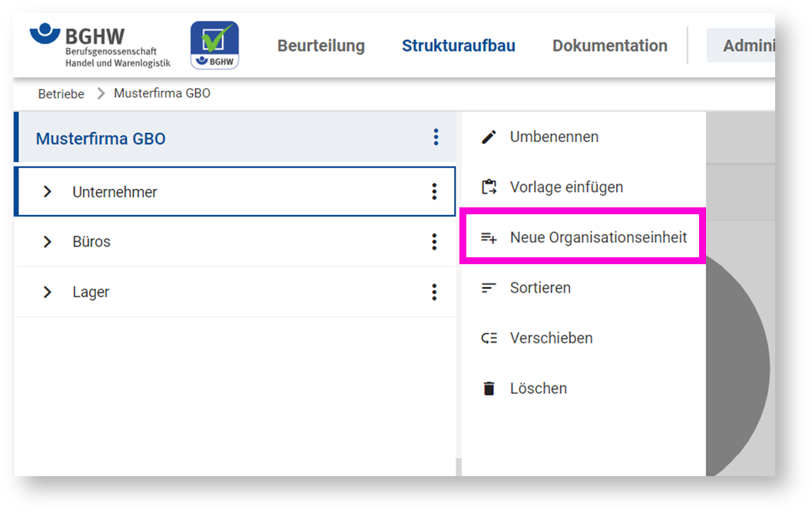Open three-dot menu for Büros row
812x513 pixels.
pos(434,242)
